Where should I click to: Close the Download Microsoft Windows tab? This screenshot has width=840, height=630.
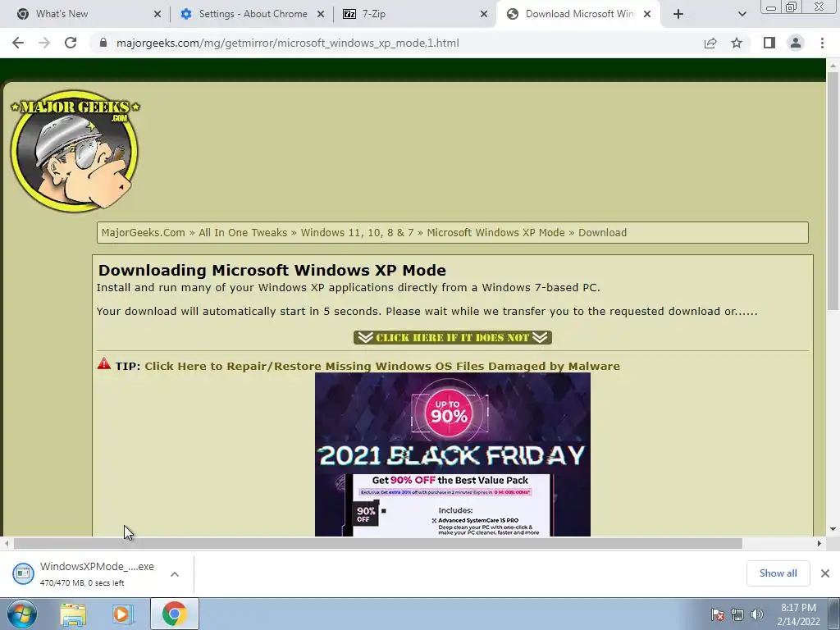(647, 14)
